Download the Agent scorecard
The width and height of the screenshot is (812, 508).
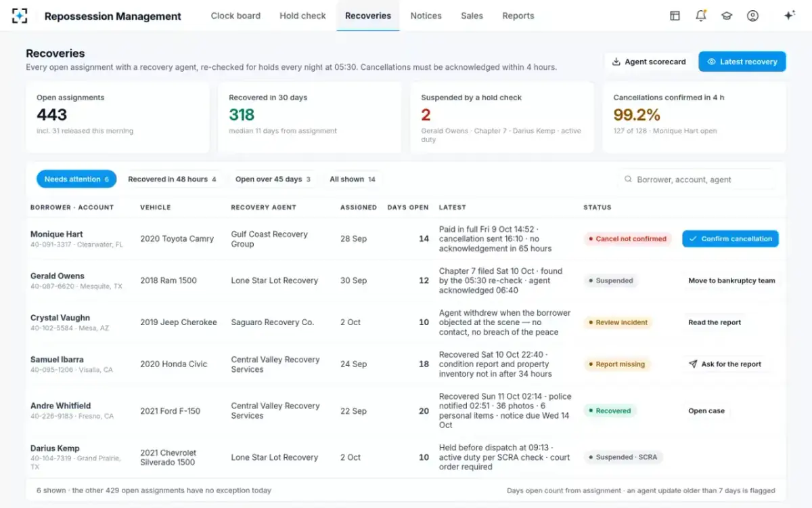coord(649,62)
